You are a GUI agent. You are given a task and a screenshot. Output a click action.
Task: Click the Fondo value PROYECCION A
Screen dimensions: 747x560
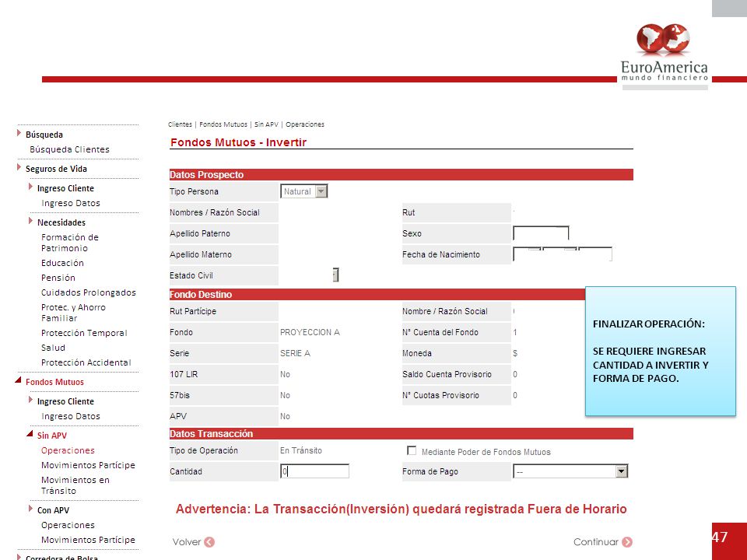click(310, 332)
